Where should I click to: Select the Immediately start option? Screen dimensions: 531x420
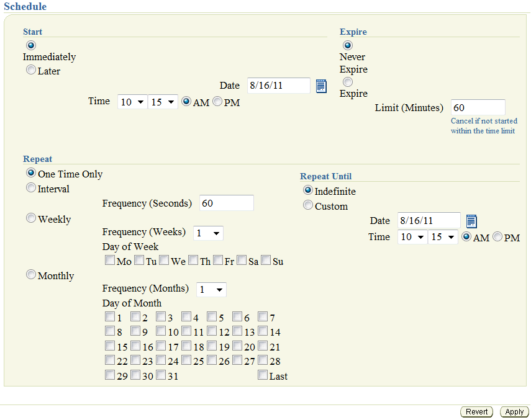[x=31, y=45]
